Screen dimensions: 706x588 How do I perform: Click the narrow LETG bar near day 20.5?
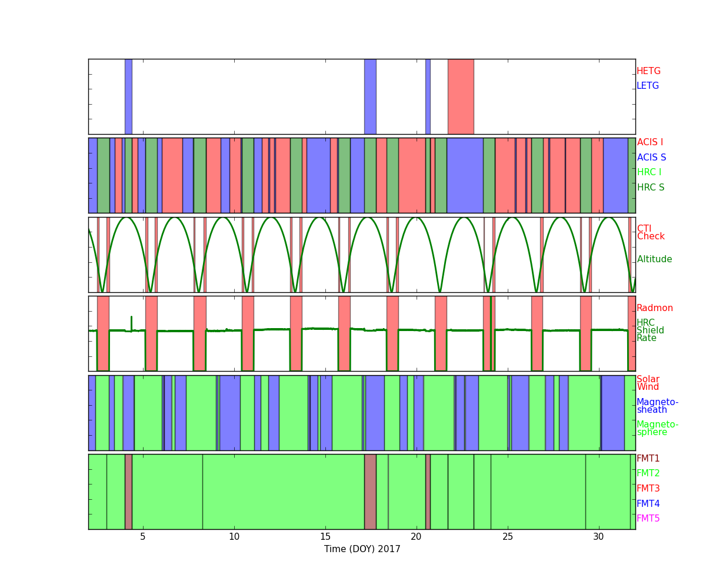point(428,96)
